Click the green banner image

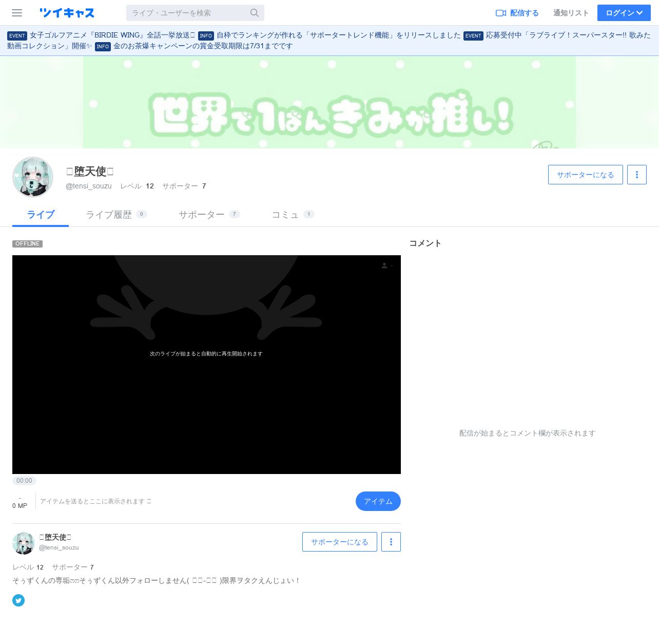click(329, 102)
